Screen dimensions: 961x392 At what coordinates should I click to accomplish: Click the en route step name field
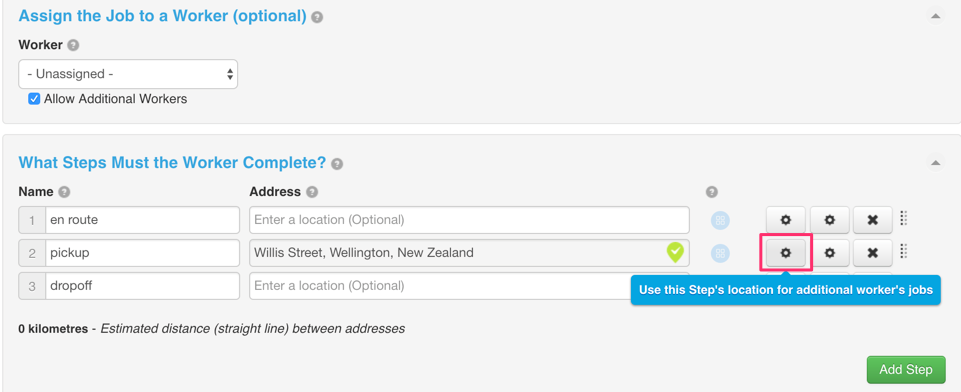pyautogui.click(x=142, y=219)
